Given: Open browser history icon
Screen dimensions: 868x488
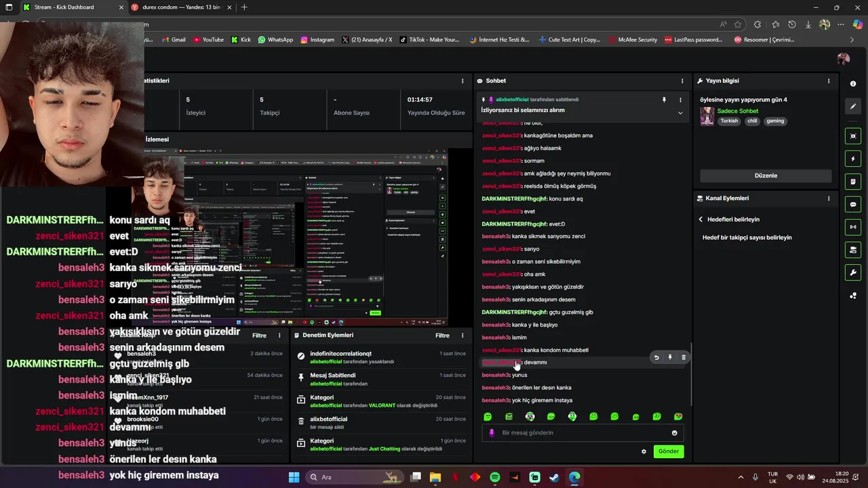Looking at the screenshot, I should tap(791, 24).
